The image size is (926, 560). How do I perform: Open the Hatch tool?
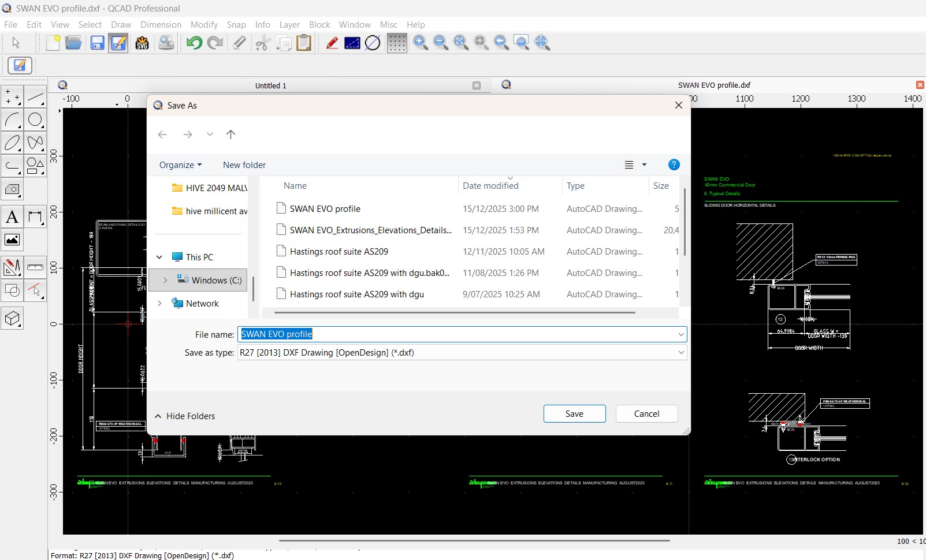tap(12, 189)
